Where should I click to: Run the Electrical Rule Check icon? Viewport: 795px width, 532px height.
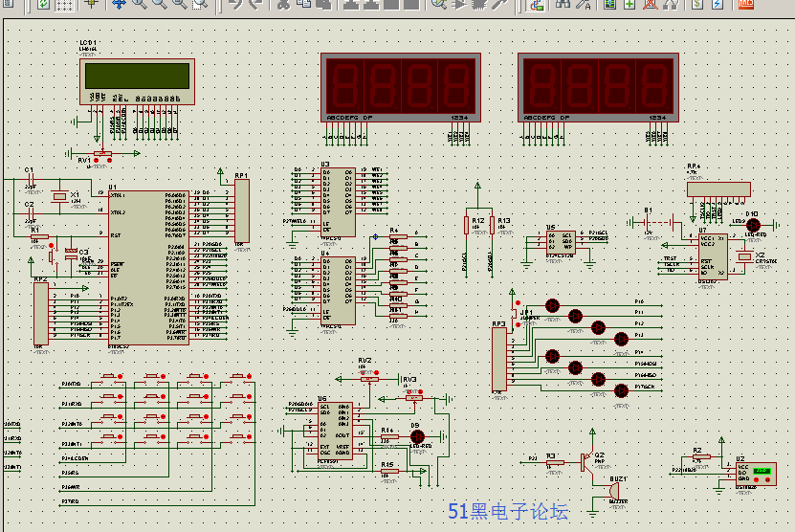[718, 4]
